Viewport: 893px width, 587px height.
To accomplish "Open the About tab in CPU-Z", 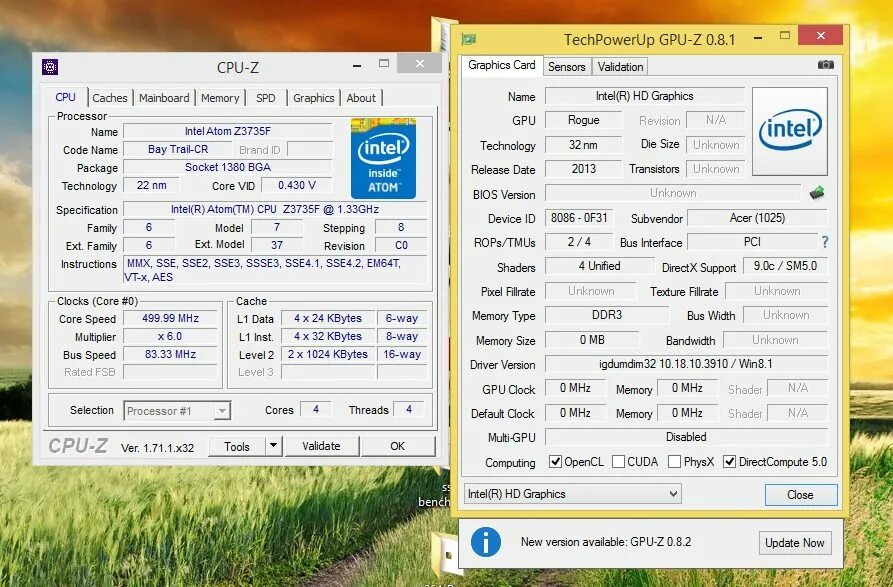I will pos(361,98).
